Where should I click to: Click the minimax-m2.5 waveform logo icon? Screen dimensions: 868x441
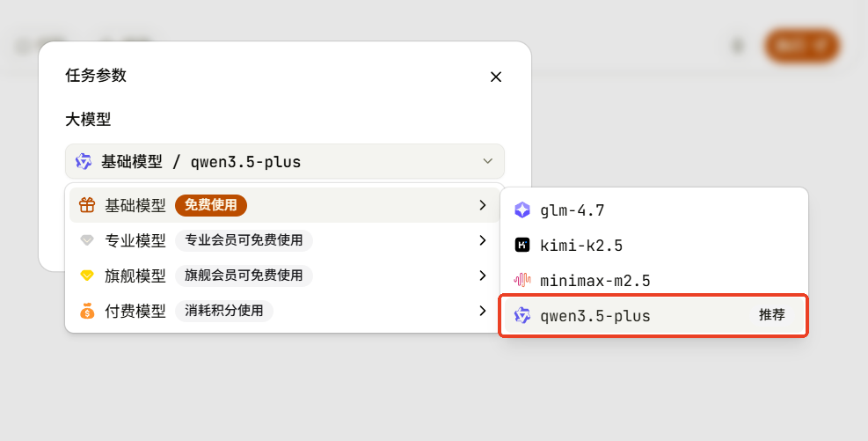tap(522, 280)
